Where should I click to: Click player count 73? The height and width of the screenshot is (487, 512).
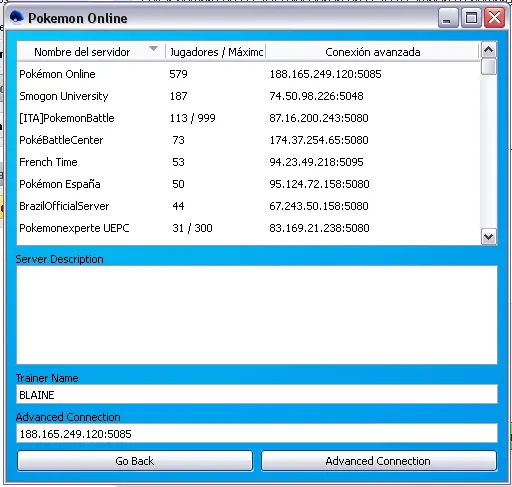tap(178, 140)
